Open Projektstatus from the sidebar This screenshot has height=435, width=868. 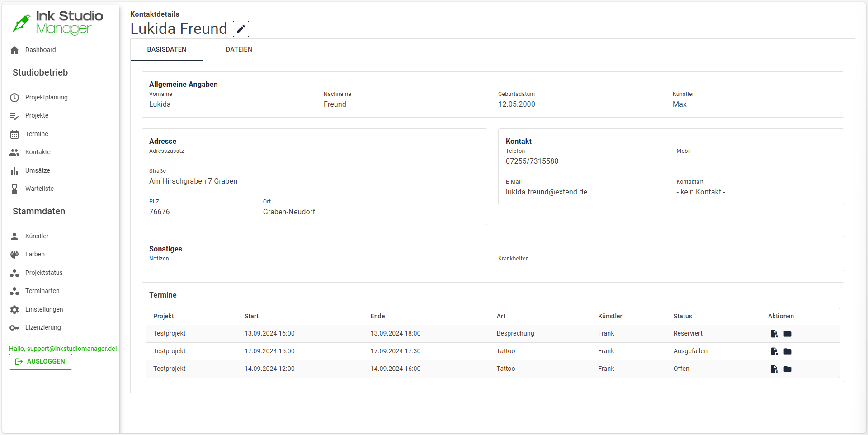[x=44, y=273]
